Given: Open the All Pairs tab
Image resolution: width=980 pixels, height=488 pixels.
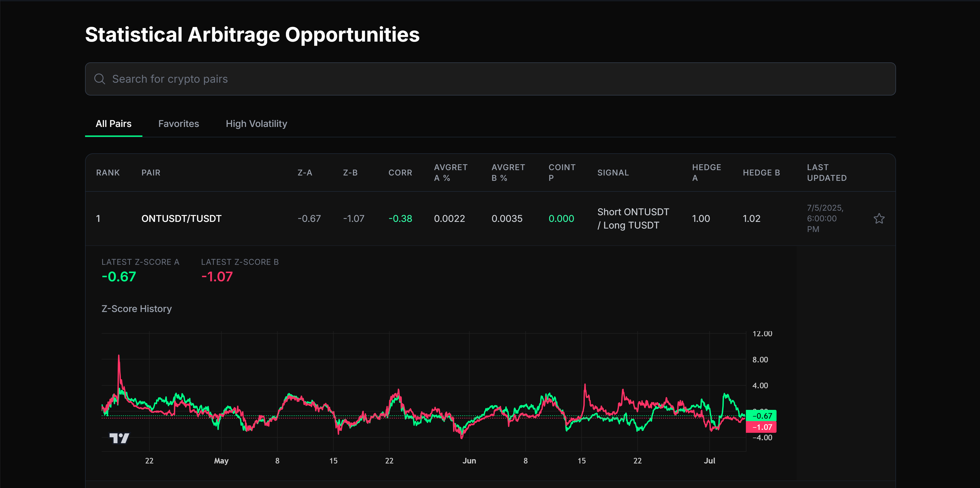Looking at the screenshot, I should pos(113,123).
